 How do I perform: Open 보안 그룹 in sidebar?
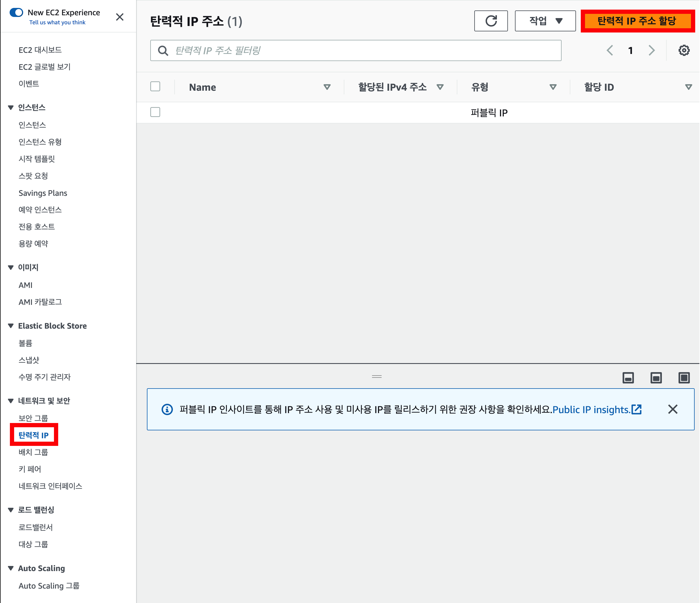click(33, 418)
